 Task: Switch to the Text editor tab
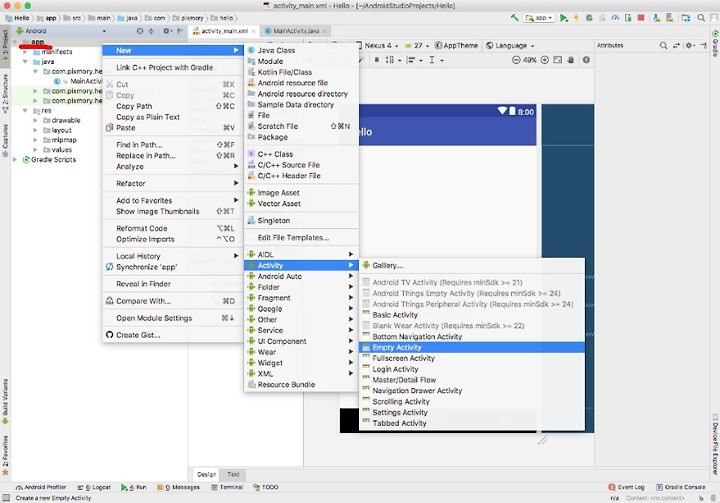(x=233, y=475)
